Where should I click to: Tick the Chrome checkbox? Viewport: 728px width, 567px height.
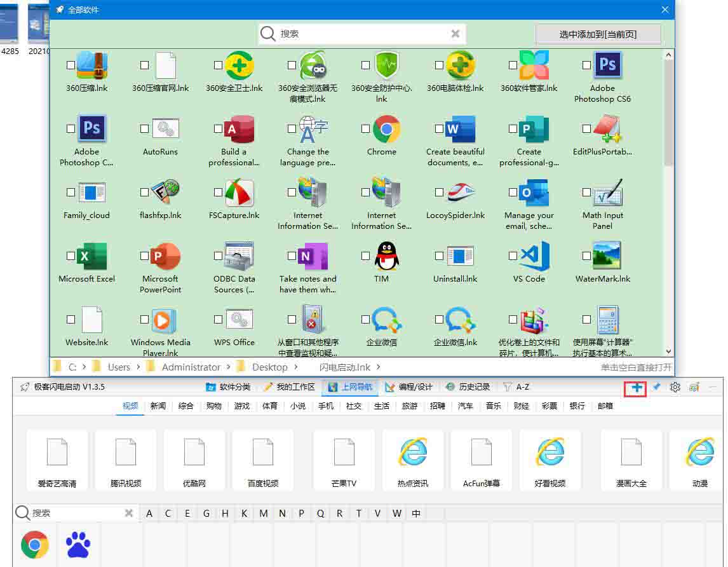(365, 129)
